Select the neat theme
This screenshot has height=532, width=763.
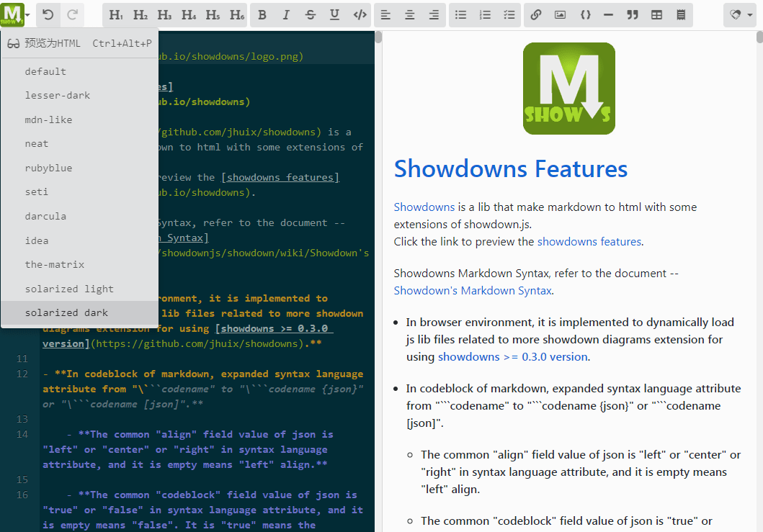pos(80,143)
